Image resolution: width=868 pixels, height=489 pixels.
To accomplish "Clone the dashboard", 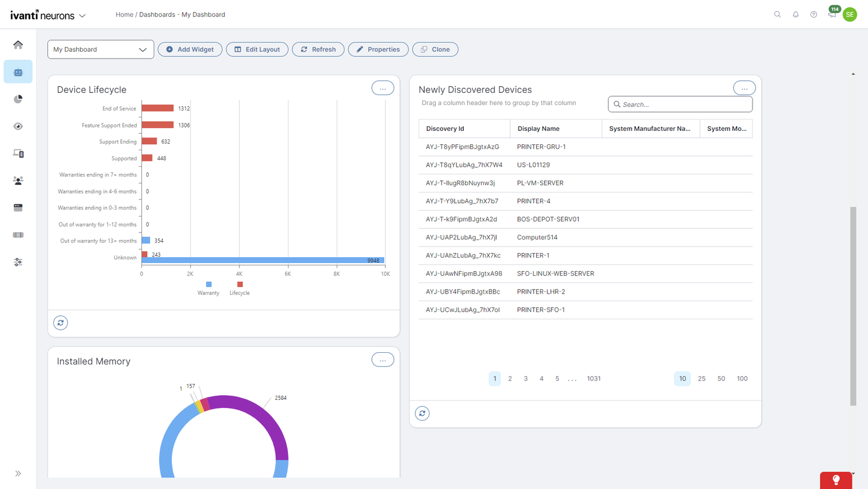I will click(x=435, y=49).
